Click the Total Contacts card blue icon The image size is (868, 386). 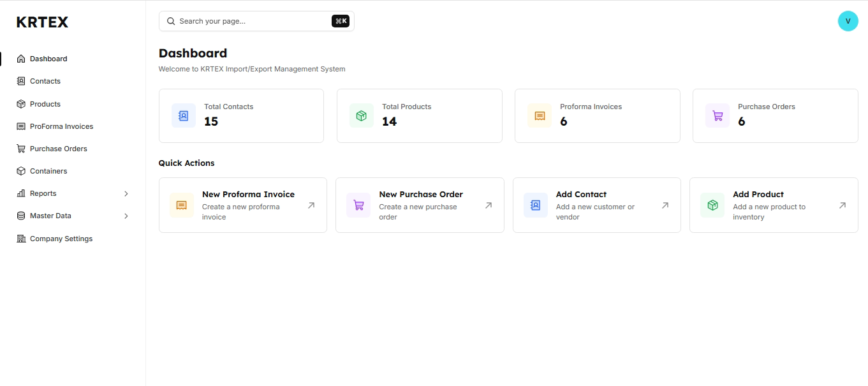[x=184, y=115]
